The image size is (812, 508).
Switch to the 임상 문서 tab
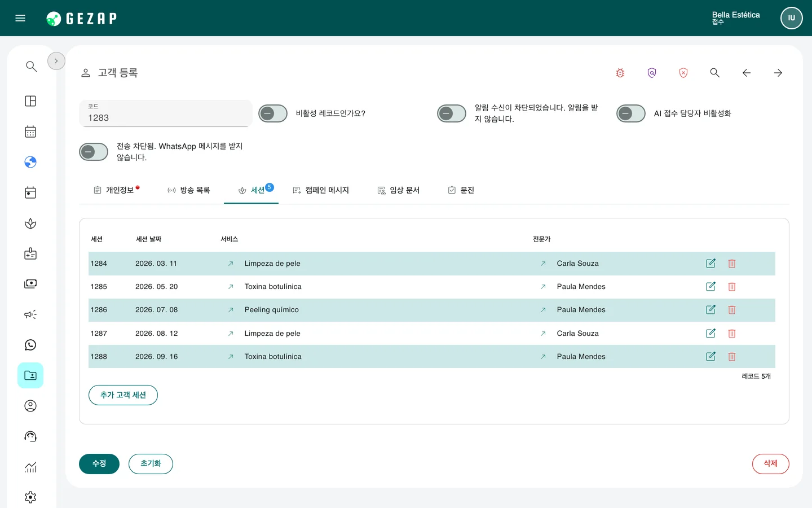tap(399, 190)
